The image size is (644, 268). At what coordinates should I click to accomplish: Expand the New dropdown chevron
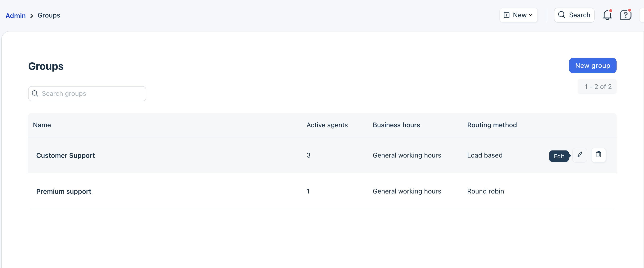point(531,15)
